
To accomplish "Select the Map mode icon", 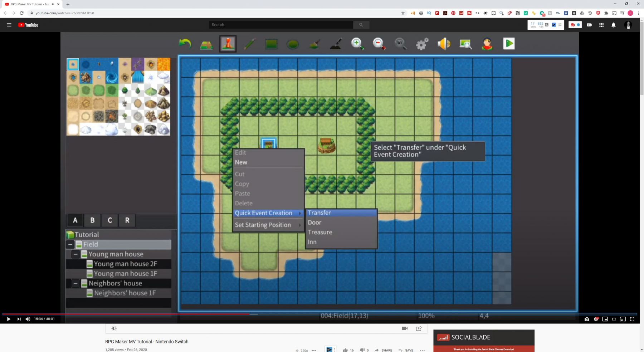I will point(206,44).
